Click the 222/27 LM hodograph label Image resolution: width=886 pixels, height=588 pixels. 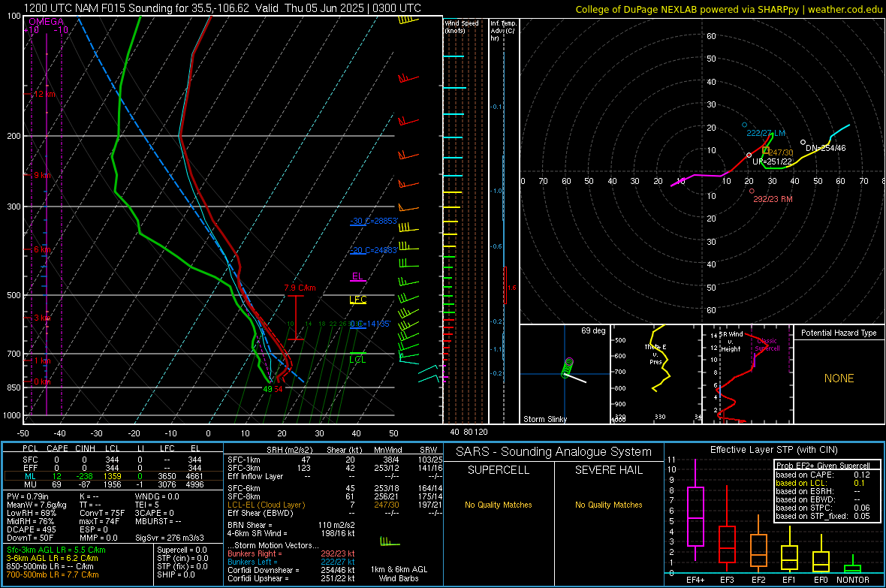point(766,133)
